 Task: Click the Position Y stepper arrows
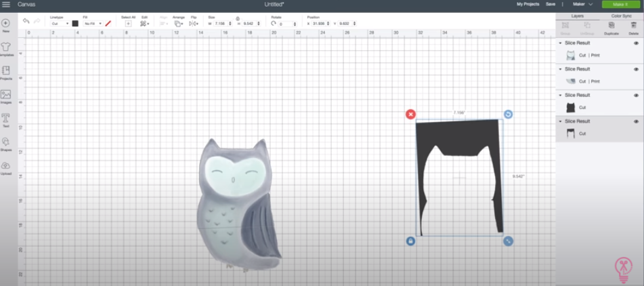[x=354, y=24]
